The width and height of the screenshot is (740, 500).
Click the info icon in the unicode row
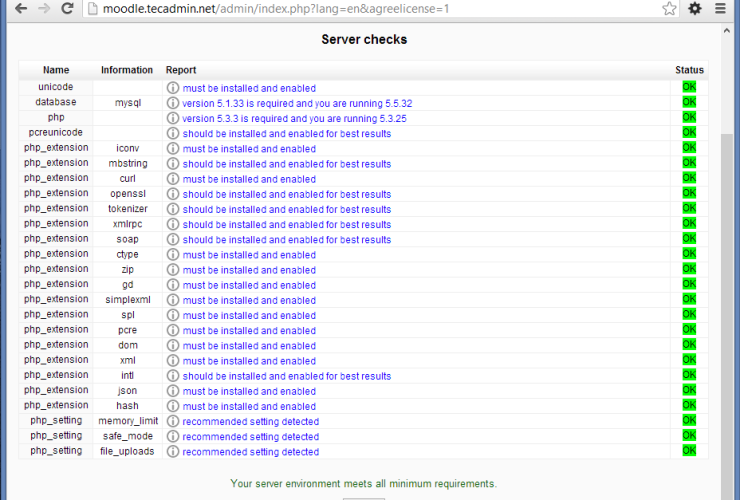click(x=173, y=88)
